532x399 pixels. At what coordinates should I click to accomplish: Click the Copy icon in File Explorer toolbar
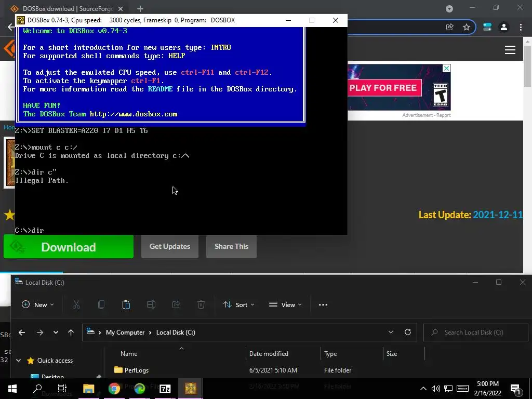click(101, 304)
